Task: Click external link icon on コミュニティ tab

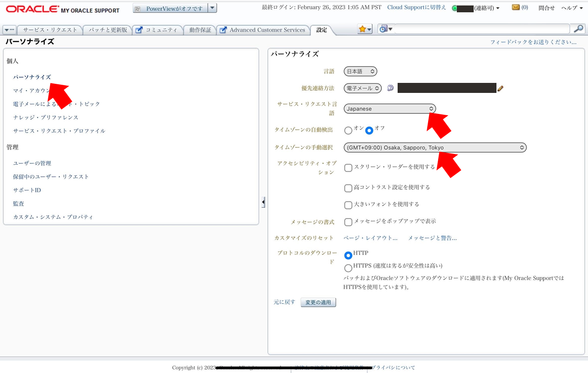Action: click(139, 30)
